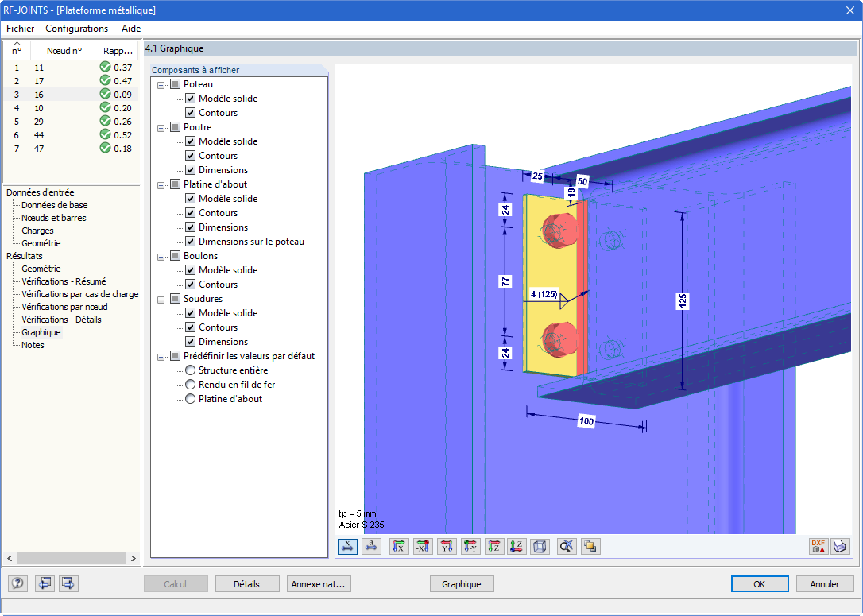Go to next table window icon
The width and height of the screenshot is (863, 616).
point(69,583)
